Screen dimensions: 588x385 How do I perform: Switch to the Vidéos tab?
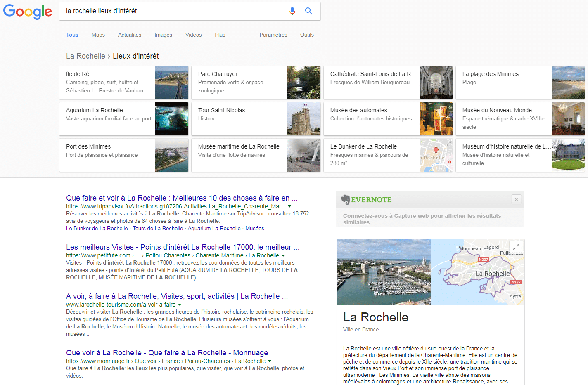click(193, 35)
